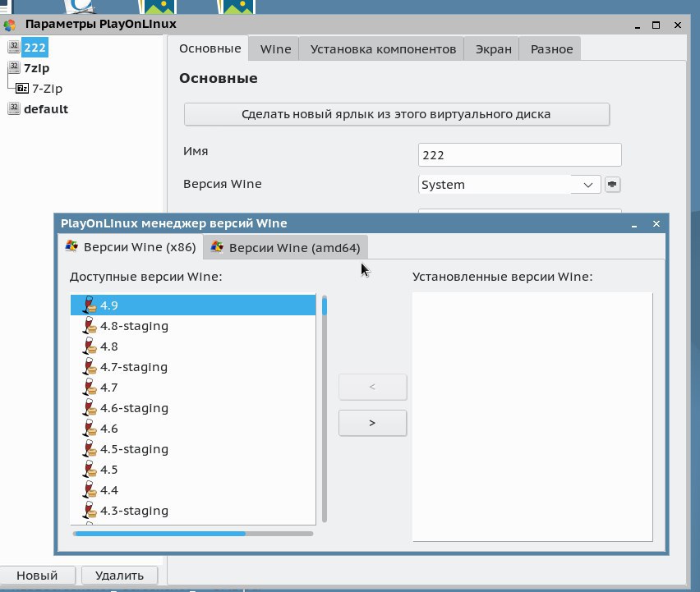The width and height of the screenshot is (700, 592).
Task: Click the wine icon beside version 4.7
Action: click(90, 388)
